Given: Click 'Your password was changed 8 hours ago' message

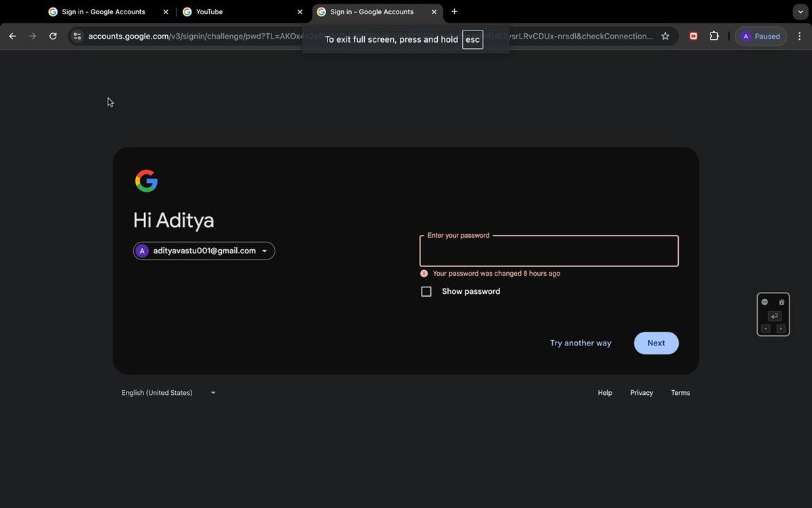Looking at the screenshot, I should click(497, 274).
